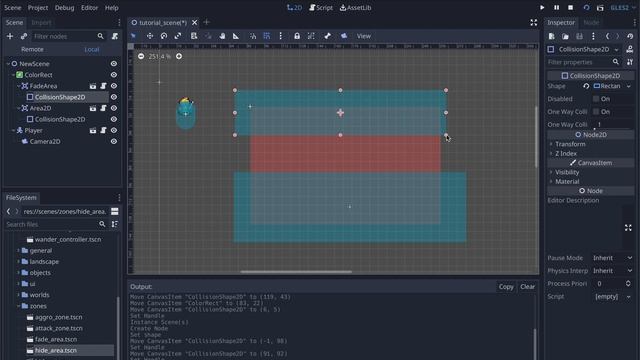Screen dimensions: 640x360
Task: Open Inspector property tools icon
Action: pos(630,62)
